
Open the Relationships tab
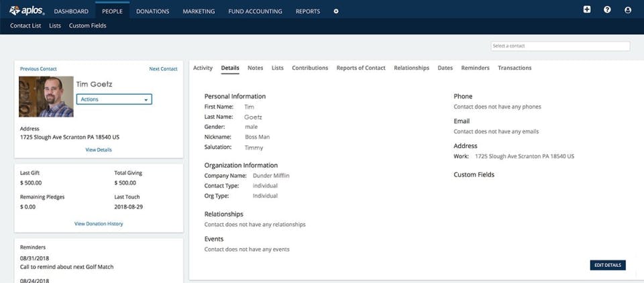pos(411,68)
